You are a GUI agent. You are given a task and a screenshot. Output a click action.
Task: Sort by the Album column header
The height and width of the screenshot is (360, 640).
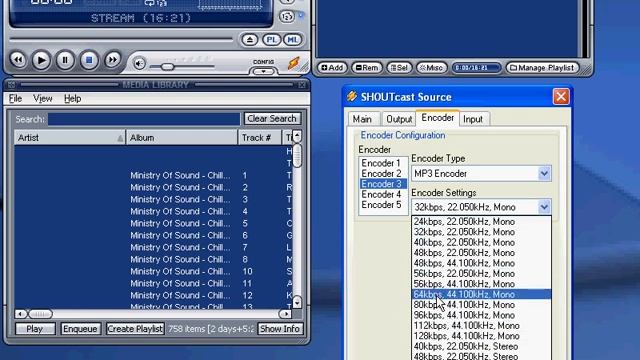(181, 138)
